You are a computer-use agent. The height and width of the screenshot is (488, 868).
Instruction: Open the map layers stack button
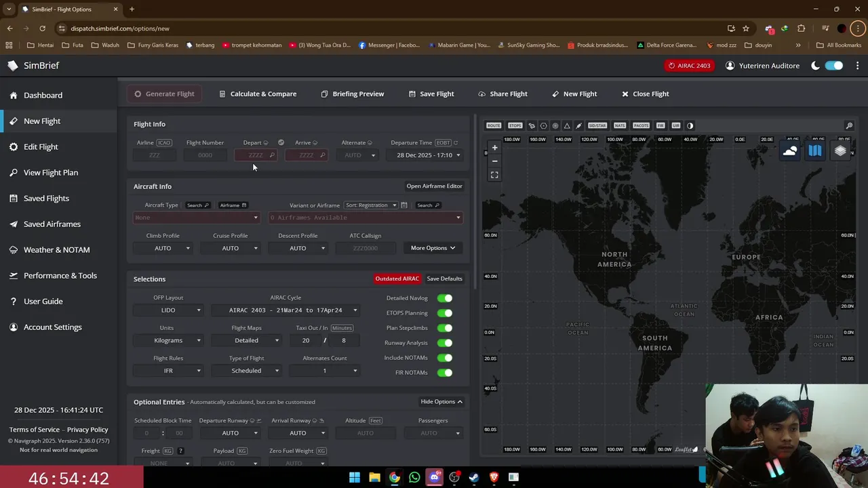[x=840, y=150]
